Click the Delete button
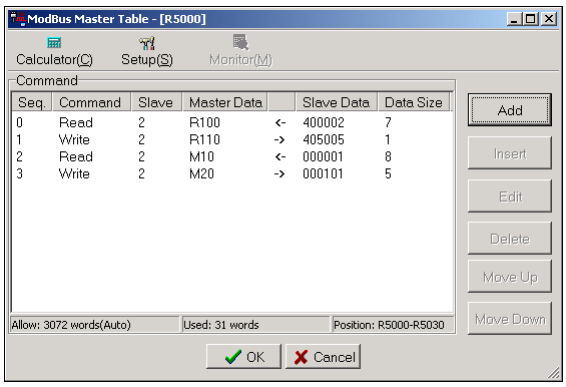 tap(510, 238)
